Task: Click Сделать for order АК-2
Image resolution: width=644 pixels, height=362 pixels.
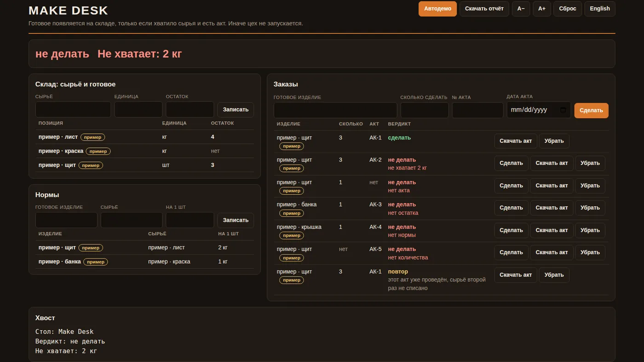Action: point(511,163)
